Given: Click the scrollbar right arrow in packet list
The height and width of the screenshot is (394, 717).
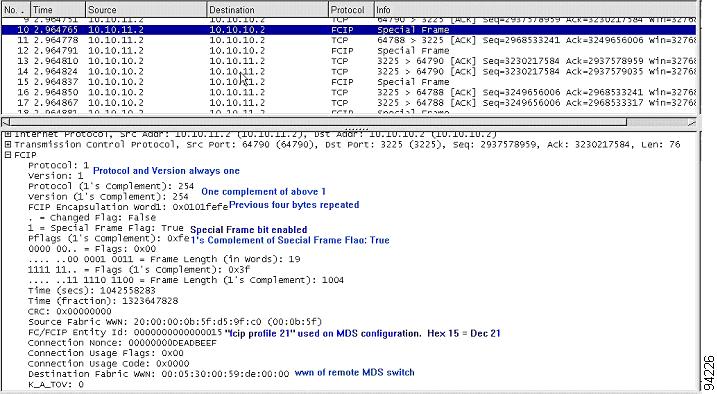Looking at the screenshot, I should click(692, 122).
